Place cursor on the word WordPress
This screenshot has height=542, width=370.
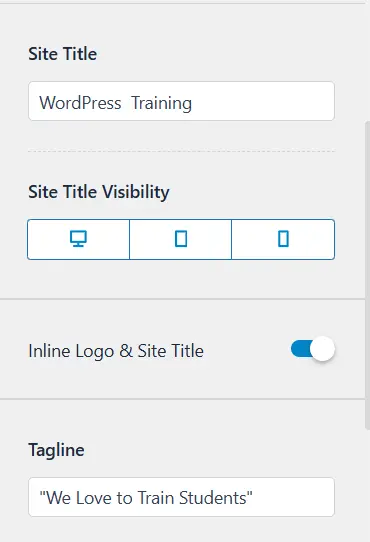80,103
